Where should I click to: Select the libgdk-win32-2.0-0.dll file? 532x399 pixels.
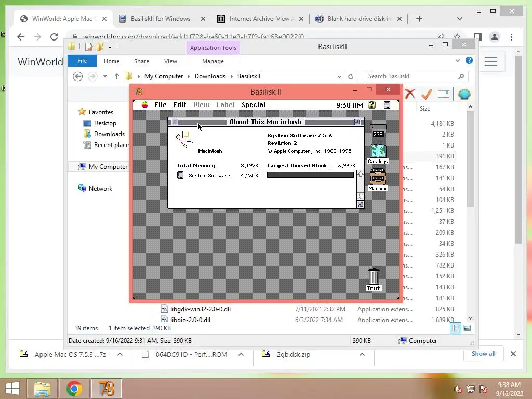coord(201,309)
